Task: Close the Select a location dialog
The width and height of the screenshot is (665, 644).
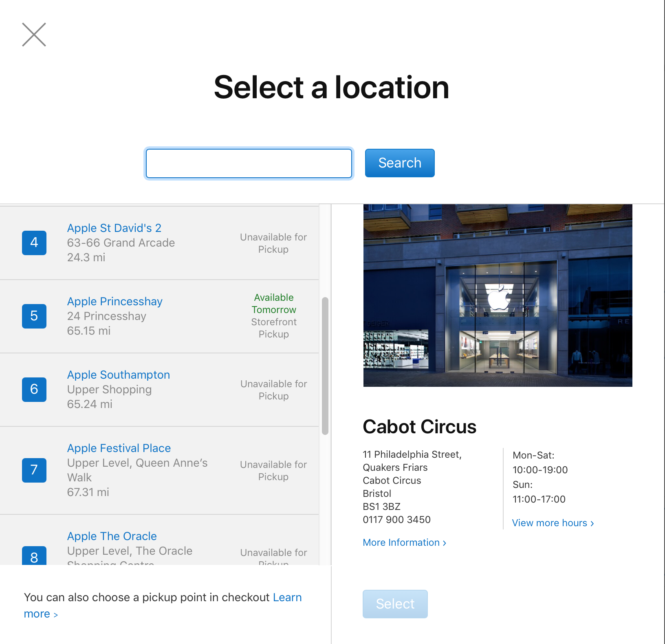Action: click(34, 35)
